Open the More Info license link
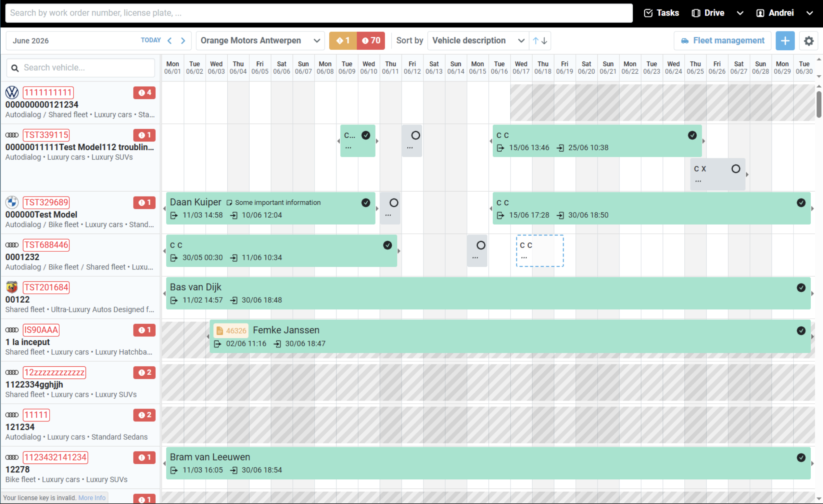Viewport: 823px width, 504px height. 92,498
